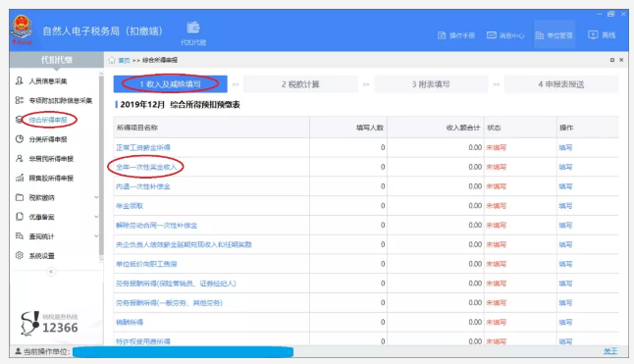Click 填写 for 全年一次性奖金收入 row
634x364 pixels.
[x=565, y=167]
